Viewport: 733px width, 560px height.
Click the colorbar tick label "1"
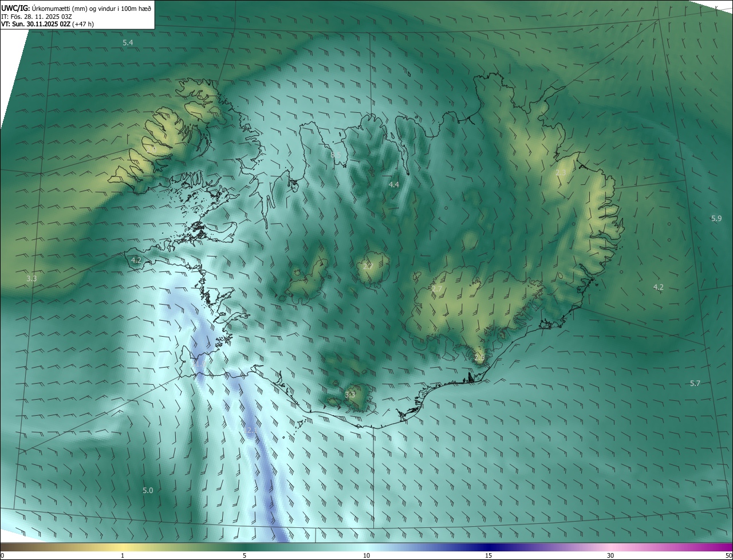pyautogui.click(x=123, y=555)
